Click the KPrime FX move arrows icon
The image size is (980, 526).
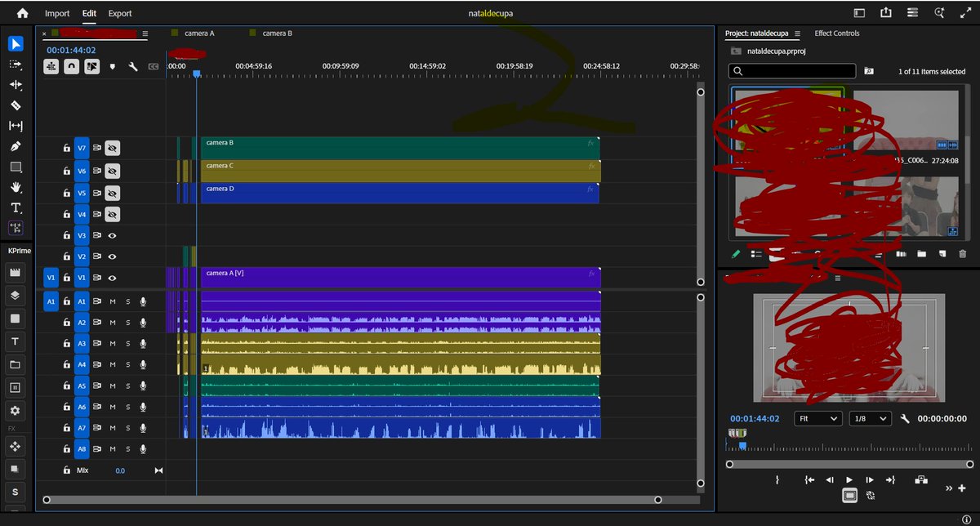coord(16,446)
